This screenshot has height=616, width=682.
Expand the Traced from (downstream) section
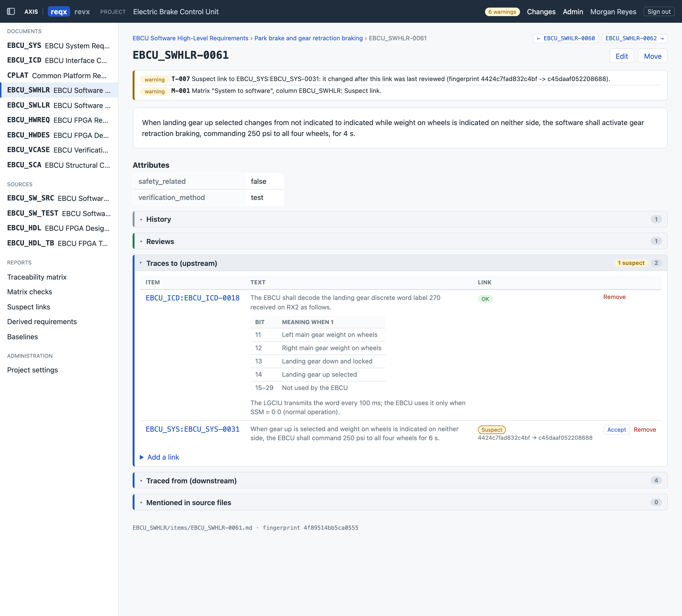pos(400,481)
